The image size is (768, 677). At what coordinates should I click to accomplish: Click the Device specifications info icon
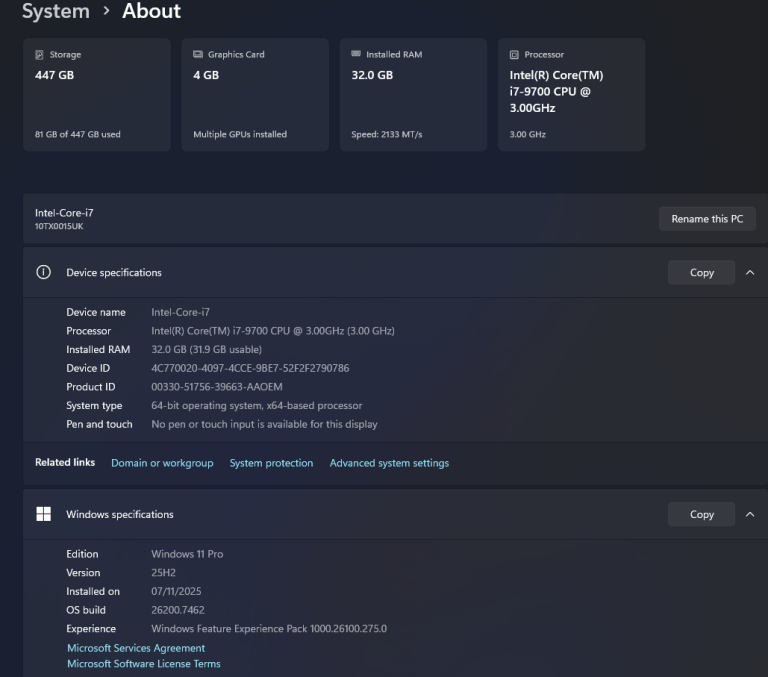tap(43, 272)
